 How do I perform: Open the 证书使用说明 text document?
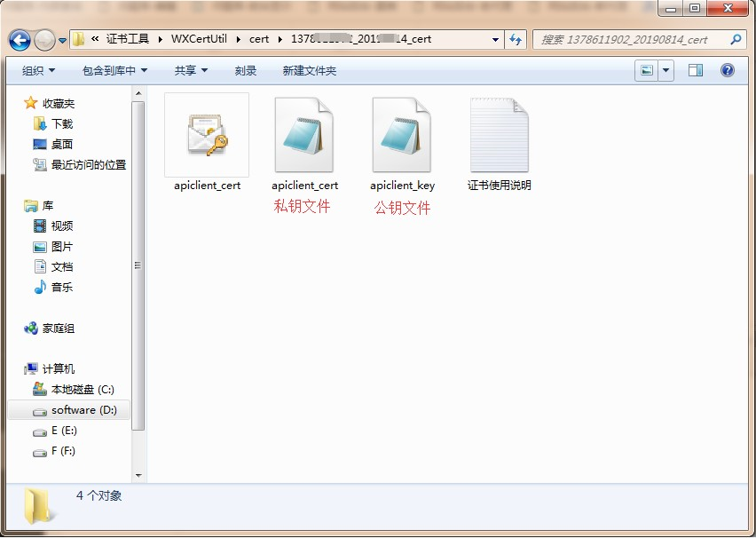pyautogui.click(x=499, y=136)
